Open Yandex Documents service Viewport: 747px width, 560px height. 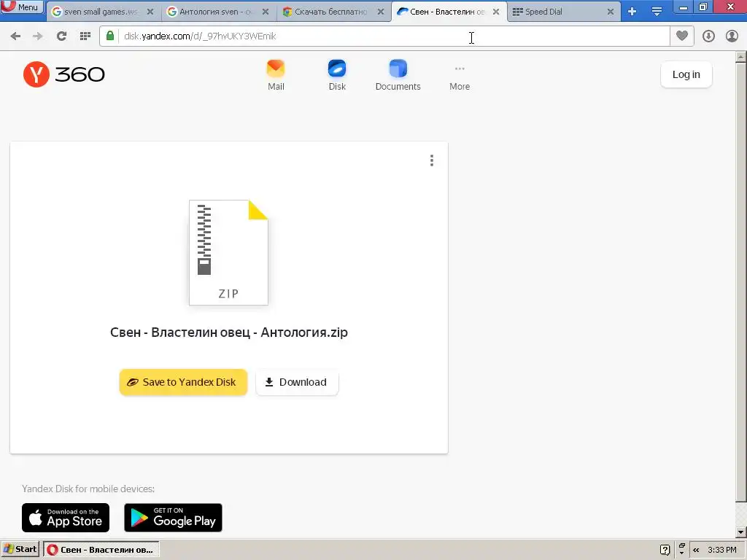click(x=398, y=75)
